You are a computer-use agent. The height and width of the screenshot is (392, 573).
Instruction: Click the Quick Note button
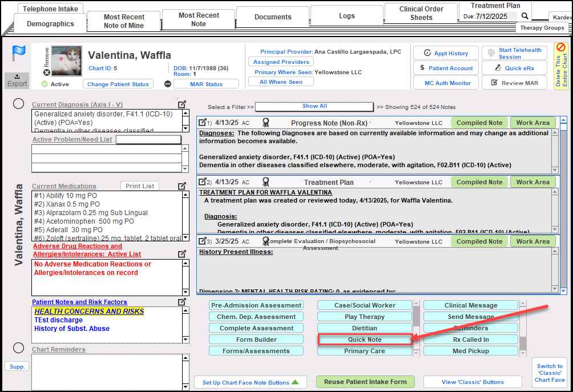365,340
